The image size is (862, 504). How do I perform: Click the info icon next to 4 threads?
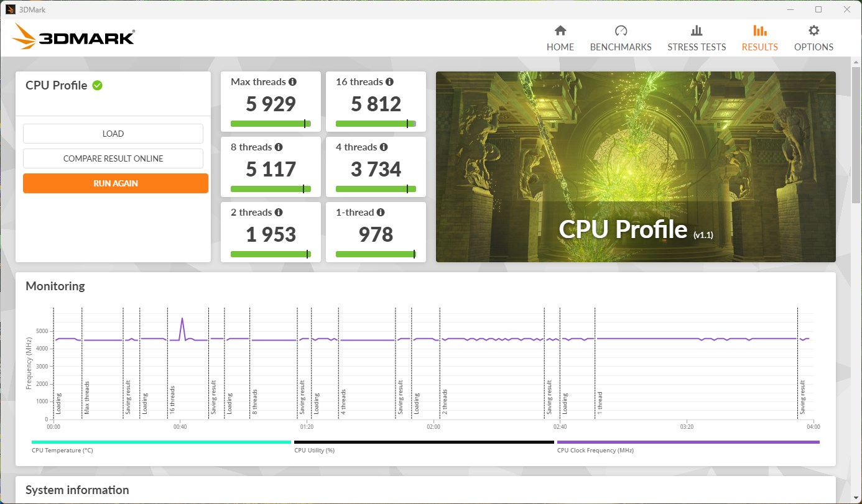(384, 147)
